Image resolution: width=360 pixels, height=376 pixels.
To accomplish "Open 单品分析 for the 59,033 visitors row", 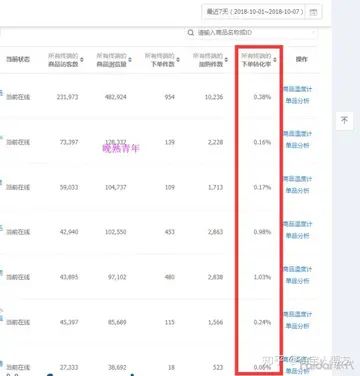I will click(297, 191).
